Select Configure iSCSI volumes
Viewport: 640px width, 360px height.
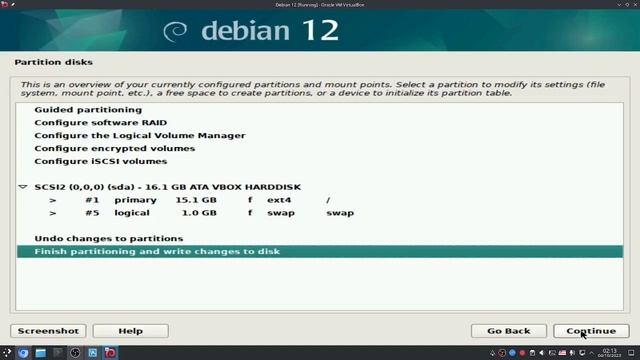click(x=100, y=161)
